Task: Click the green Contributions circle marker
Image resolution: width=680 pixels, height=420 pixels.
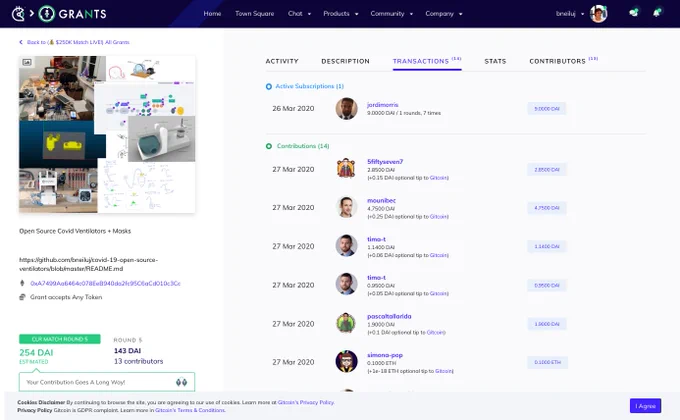Action: [269, 146]
